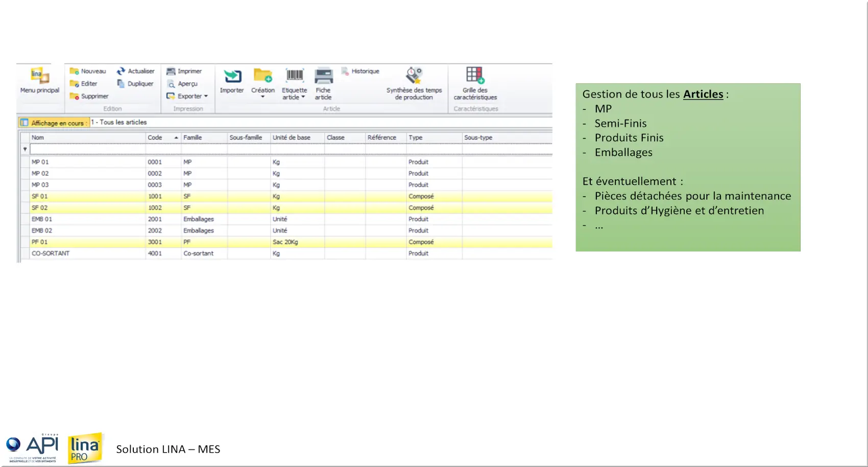Select the '1 - Tous les articles' view
The width and height of the screenshot is (868, 467).
click(x=119, y=123)
